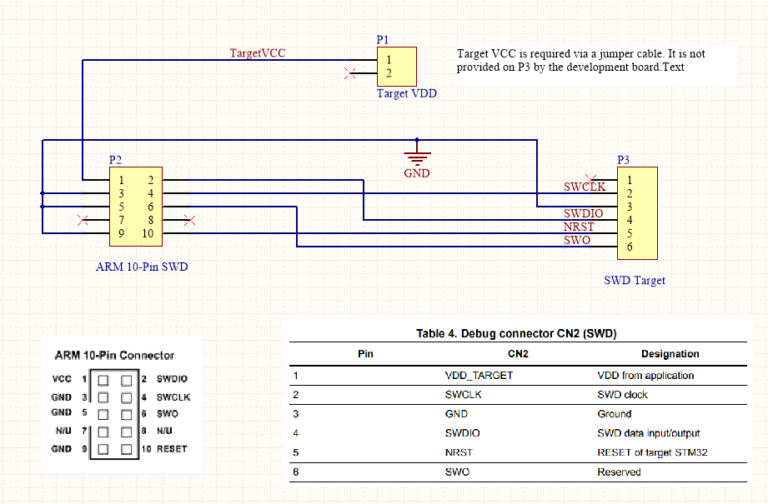
Task: Select the SWO net label near P3
Action: (x=576, y=240)
